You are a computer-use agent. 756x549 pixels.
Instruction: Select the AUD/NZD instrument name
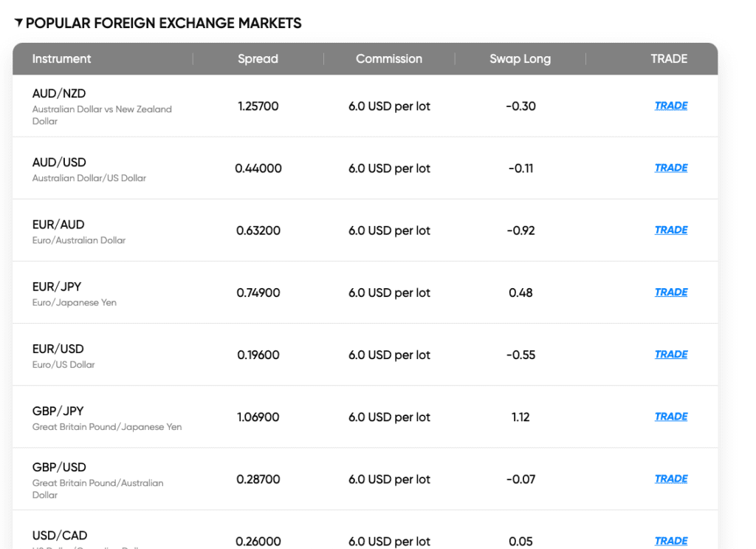click(x=59, y=94)
